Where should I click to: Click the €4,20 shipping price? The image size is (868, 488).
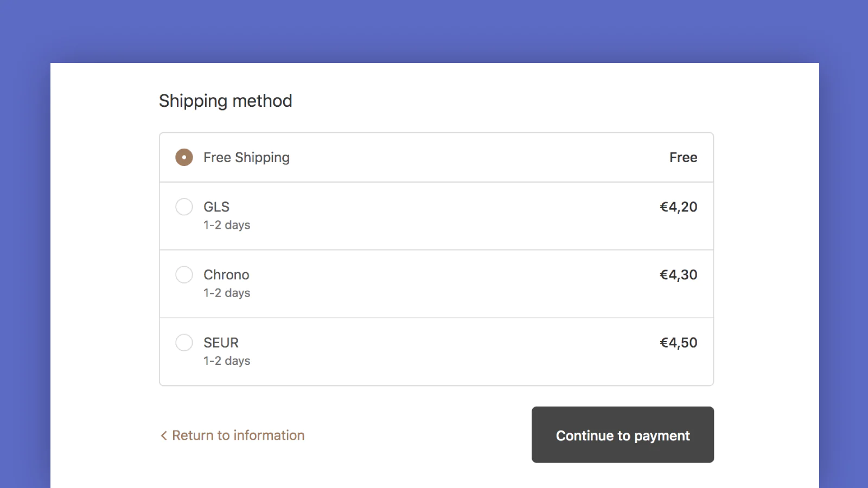tap(678, 207)
